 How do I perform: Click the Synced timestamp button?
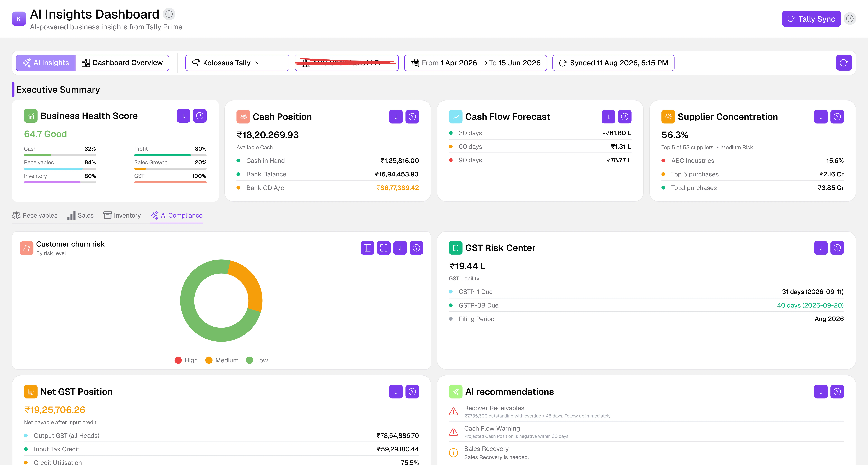(613, 63)
